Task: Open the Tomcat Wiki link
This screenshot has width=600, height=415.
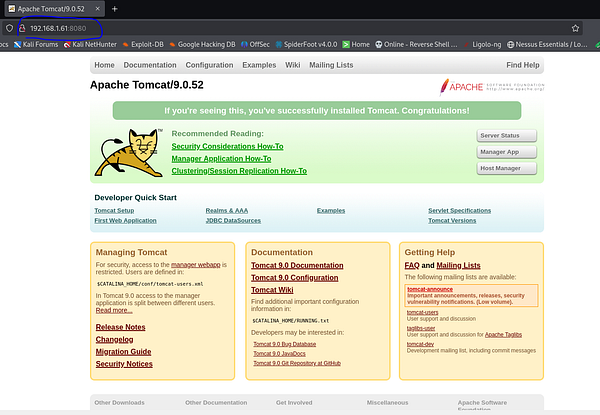Action: click(272, 290)
